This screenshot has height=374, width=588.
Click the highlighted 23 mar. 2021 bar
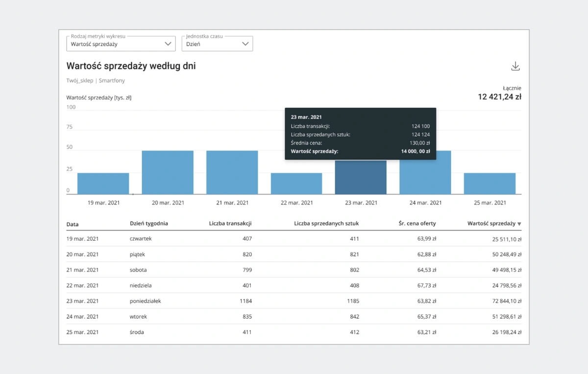point(361,177)
